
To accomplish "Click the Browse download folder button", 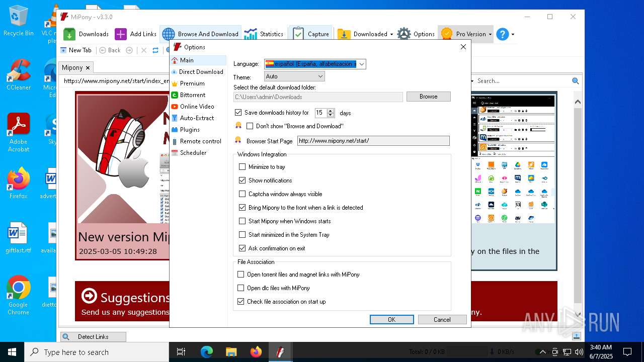I will pyautogui.click(x=428, y=97).
